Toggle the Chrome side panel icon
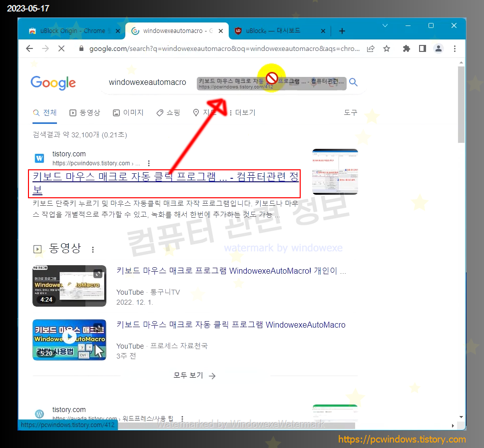The width and height of the screenshot is (484, 448). (x=422, y=48)
